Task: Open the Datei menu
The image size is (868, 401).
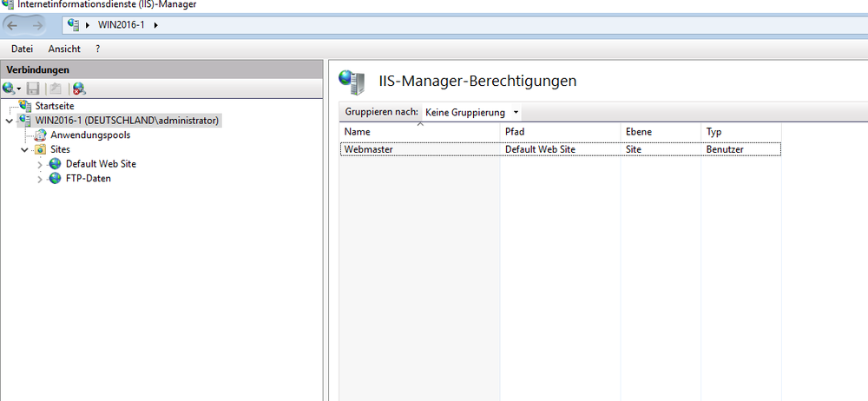Action: 22,49
